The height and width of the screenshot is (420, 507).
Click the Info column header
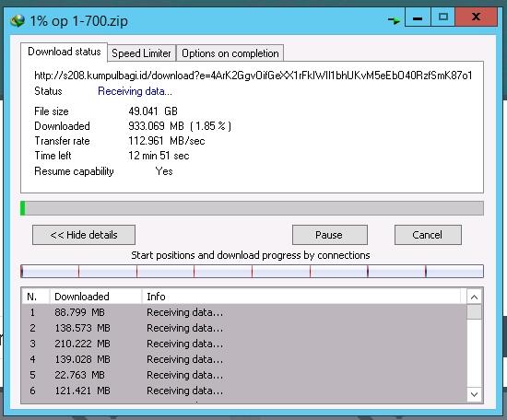pos(301,297)
